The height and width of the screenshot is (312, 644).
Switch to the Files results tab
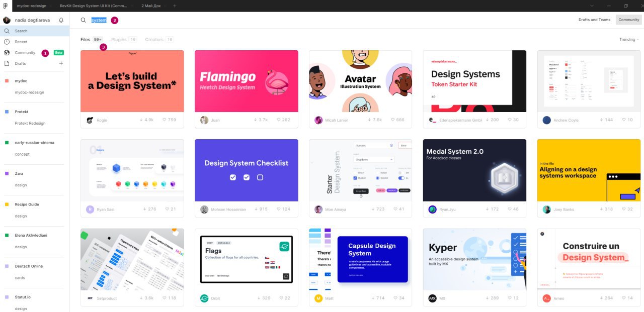[92, 39]
